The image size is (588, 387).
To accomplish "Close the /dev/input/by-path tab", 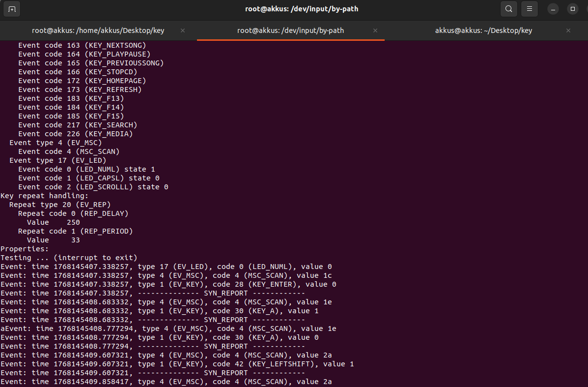I will point(375,30).
